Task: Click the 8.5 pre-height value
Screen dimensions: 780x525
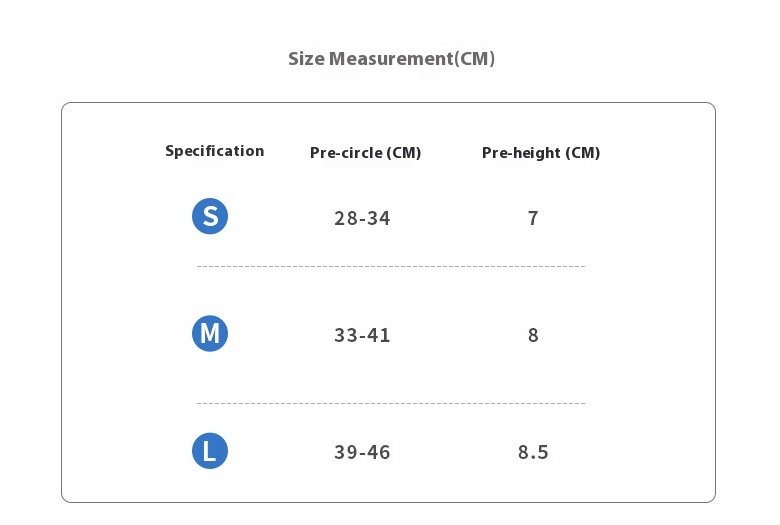Action: click(x=533, y=452)
